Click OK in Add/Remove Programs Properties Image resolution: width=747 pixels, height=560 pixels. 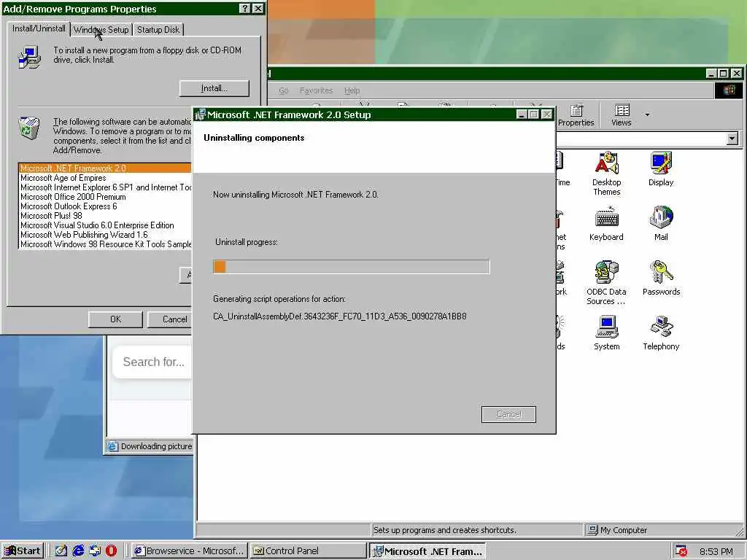[x=115, y=319]
